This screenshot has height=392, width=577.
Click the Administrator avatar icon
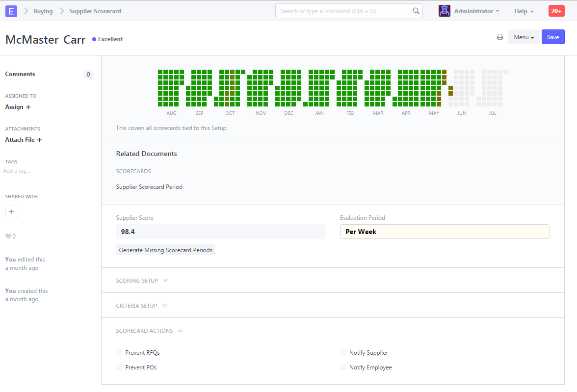[x=445, y=11]
